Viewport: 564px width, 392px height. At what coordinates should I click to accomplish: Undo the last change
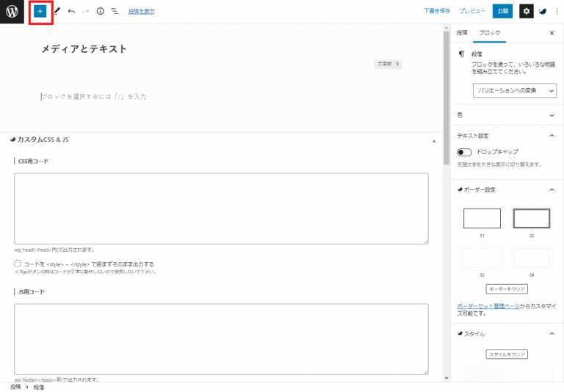71,12
